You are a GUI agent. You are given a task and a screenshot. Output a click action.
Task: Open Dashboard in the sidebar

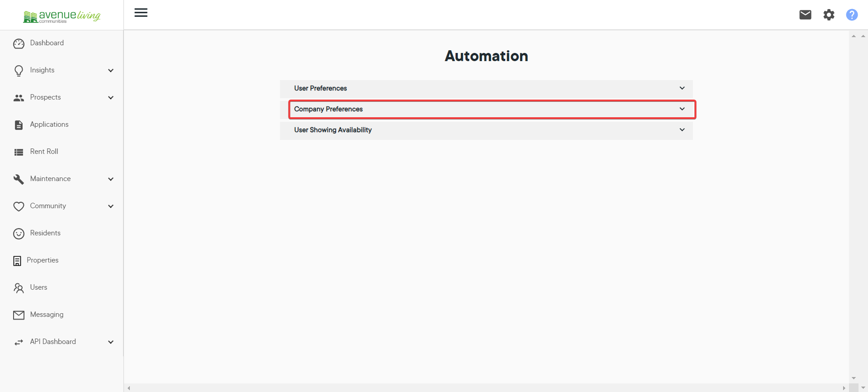point(47,43)
